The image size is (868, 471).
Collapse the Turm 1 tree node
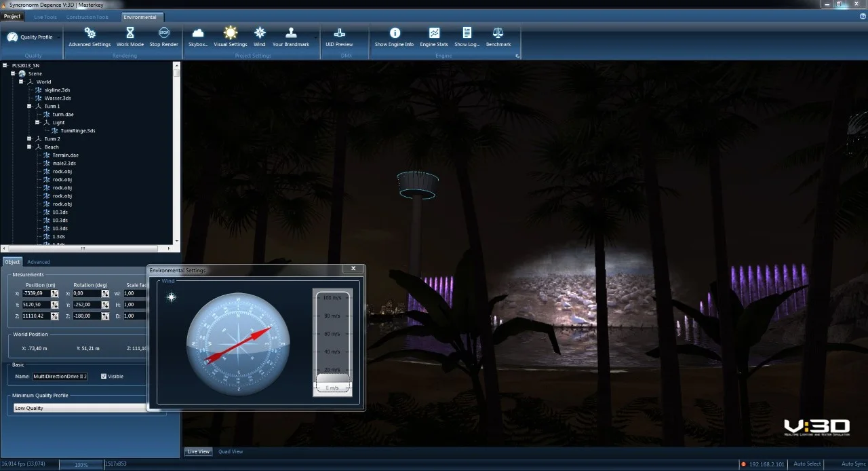(29, 106)
